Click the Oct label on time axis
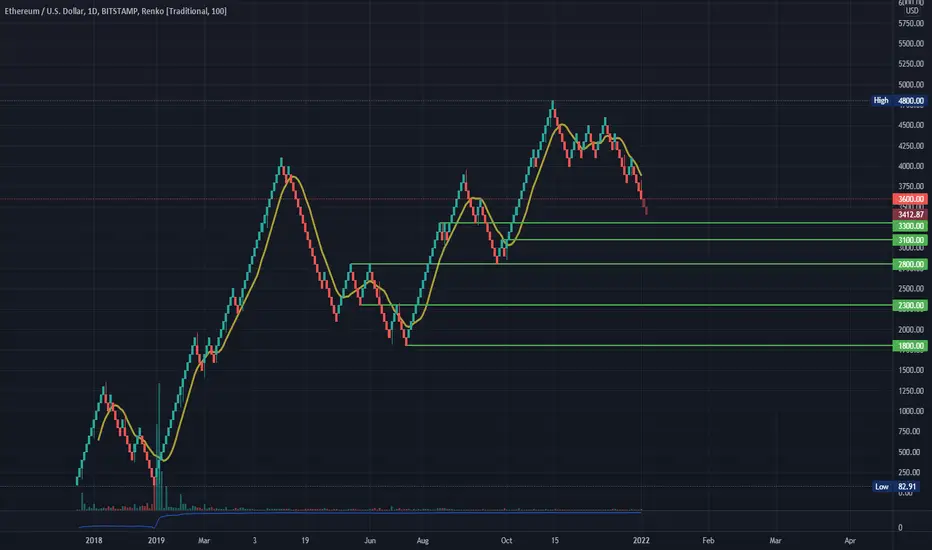932x550 pixels. [x=506, y=540]
